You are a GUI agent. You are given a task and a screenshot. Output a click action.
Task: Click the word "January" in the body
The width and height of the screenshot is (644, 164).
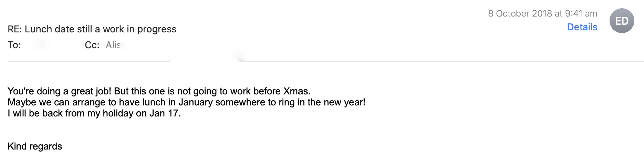(x=196, y=102)
